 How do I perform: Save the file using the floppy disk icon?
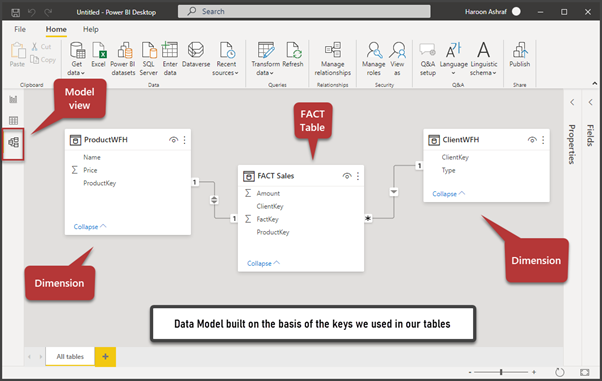click(15, 12)
